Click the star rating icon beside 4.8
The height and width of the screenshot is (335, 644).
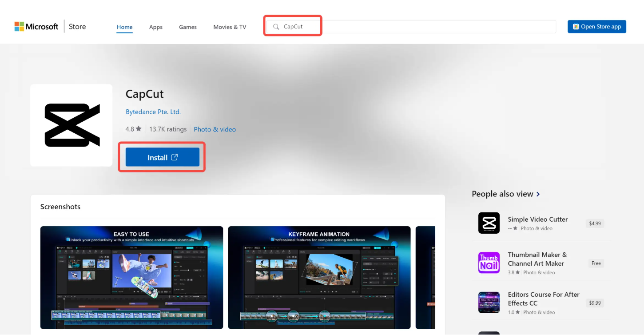pyautogui.click(x=139, y=129)
